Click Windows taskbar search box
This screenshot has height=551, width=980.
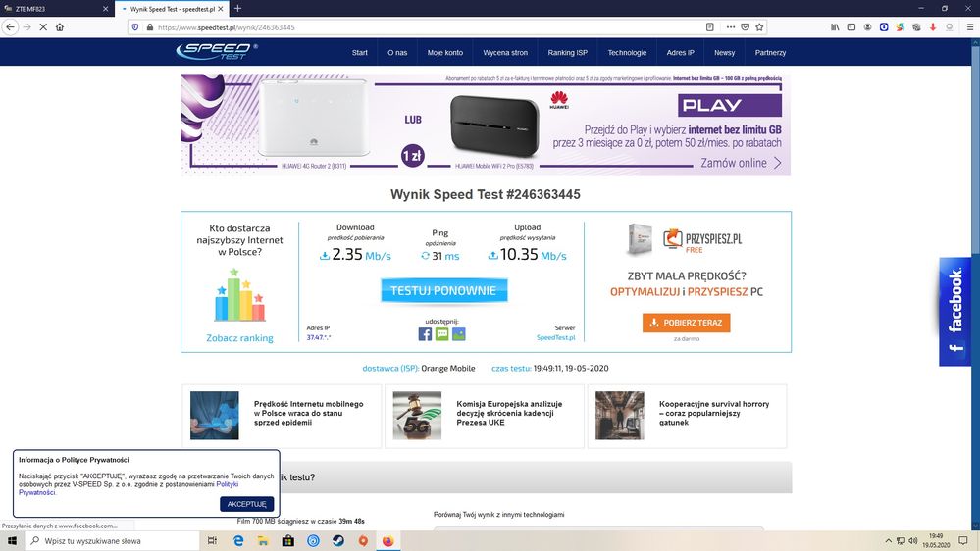point(113,541)
